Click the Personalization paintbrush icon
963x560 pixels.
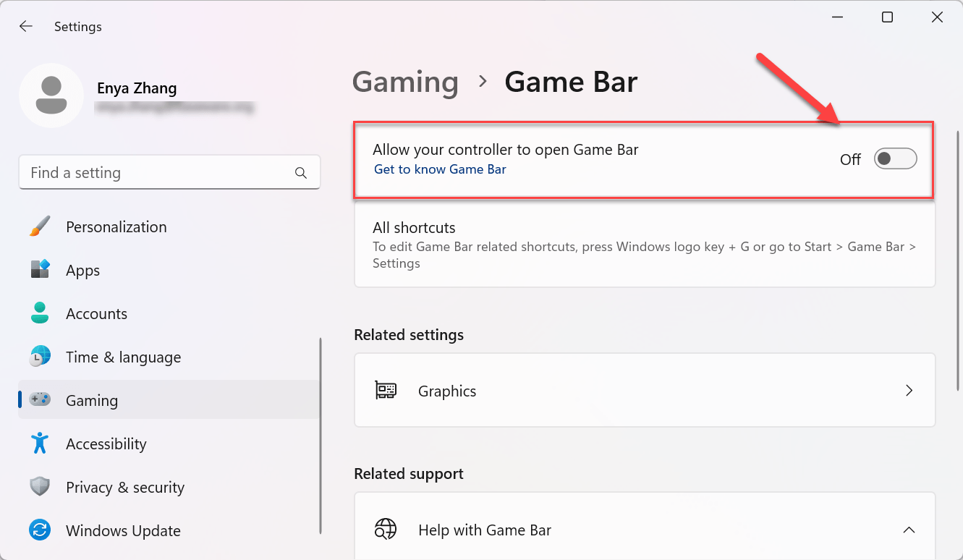pyautogui.click(x=41, y=226)
